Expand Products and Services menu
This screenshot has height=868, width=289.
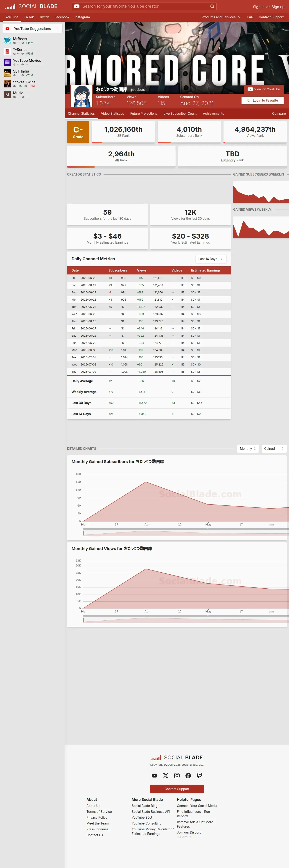pyautogui.click(x=221, y=17)
